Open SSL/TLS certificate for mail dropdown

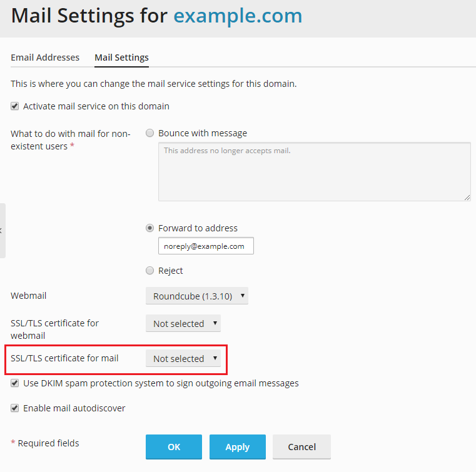click(183, 359)
